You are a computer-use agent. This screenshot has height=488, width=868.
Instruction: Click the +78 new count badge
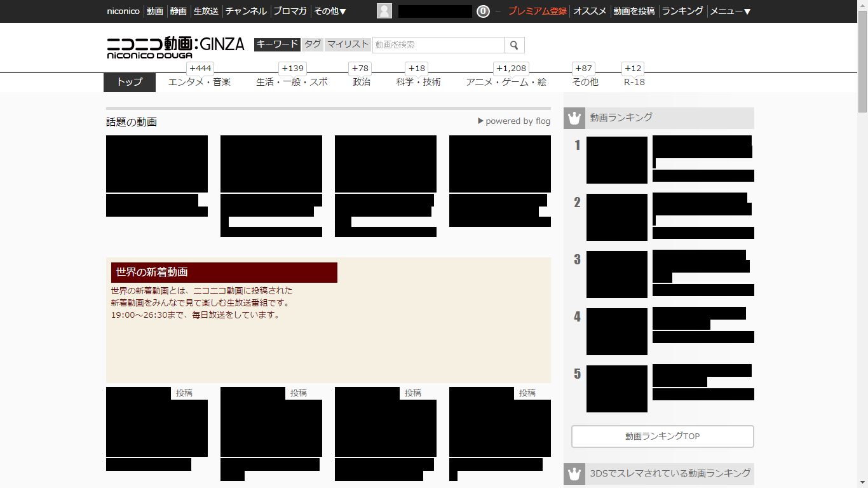tap(360, 69)
